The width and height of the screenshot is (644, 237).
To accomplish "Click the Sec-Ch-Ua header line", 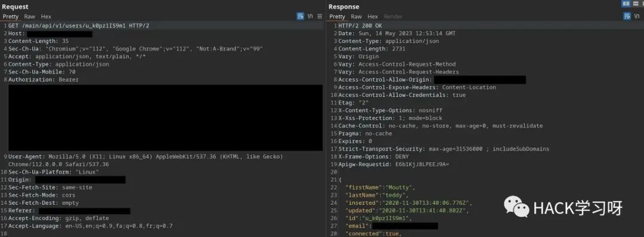I will click(x=135, y=48).
